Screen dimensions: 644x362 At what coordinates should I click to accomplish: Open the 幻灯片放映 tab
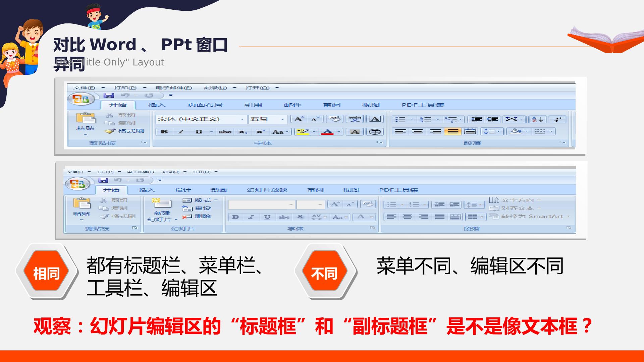point(267,190)
